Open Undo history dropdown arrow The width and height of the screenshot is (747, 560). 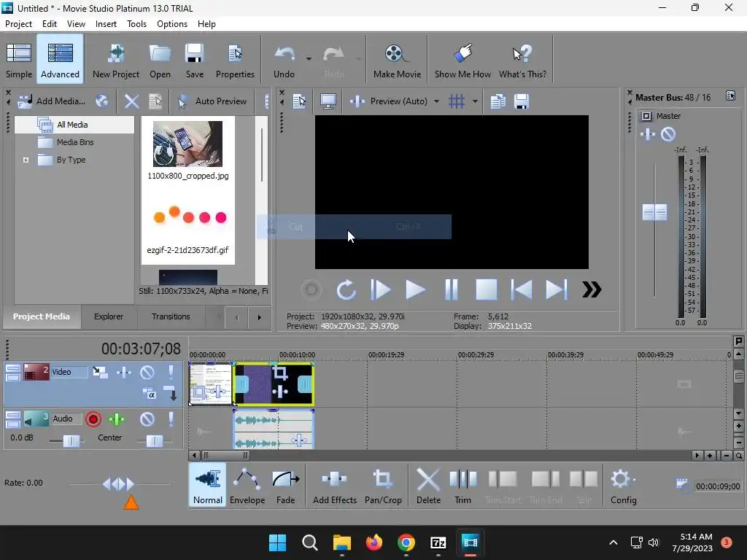(x=309, y=58)
